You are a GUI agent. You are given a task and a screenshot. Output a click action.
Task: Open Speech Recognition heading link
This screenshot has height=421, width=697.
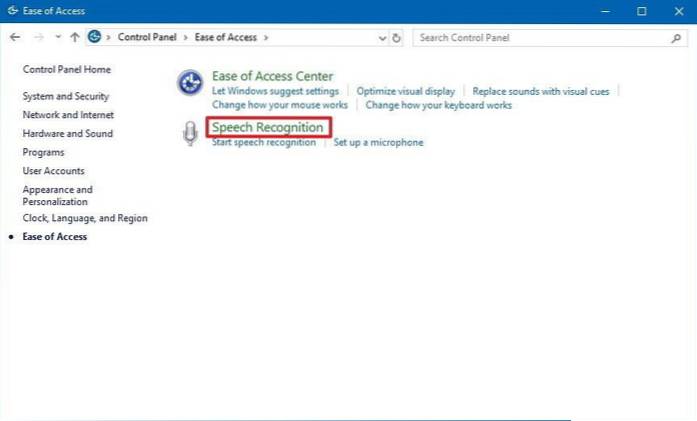(x=268, y=127)
